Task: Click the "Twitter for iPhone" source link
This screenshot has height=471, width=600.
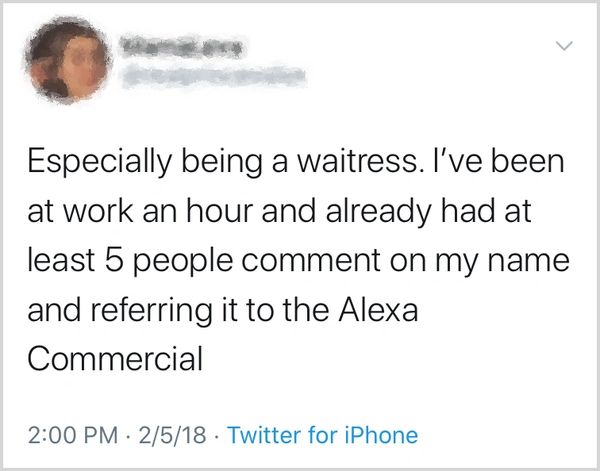Action: point(323,435)
